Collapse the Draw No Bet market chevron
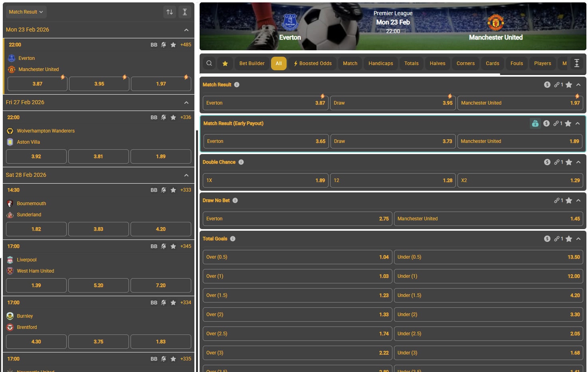Image resolution: width=588 pixels, height=372 pixels. tap(578, 200)
